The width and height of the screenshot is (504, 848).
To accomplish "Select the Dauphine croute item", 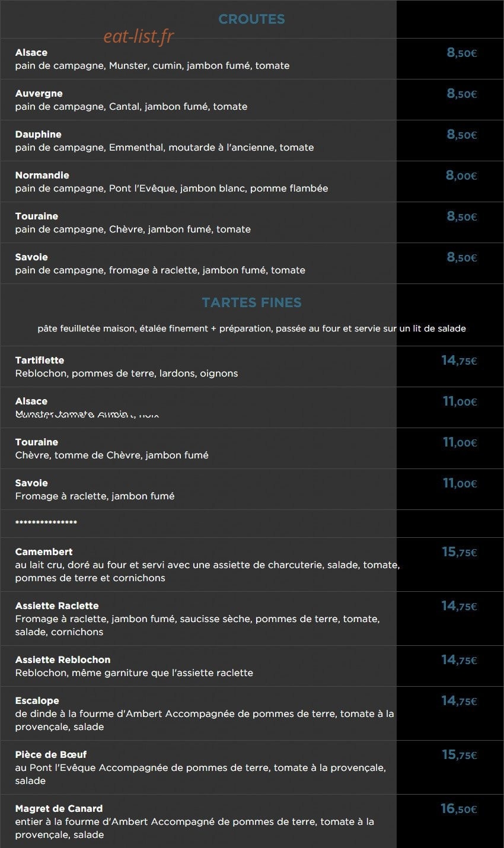I will [252, 141].
